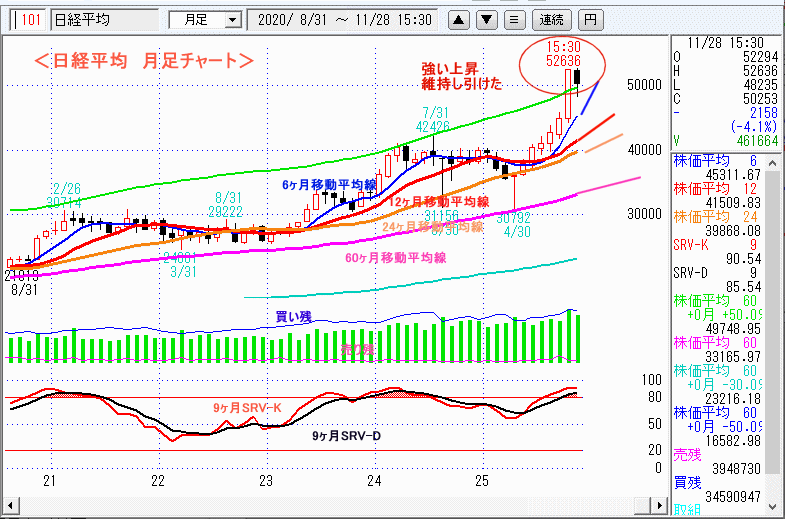Click the magenta 株価平均 60 indicator entry
Screen dimensions: 785x519
pos(724,342)
